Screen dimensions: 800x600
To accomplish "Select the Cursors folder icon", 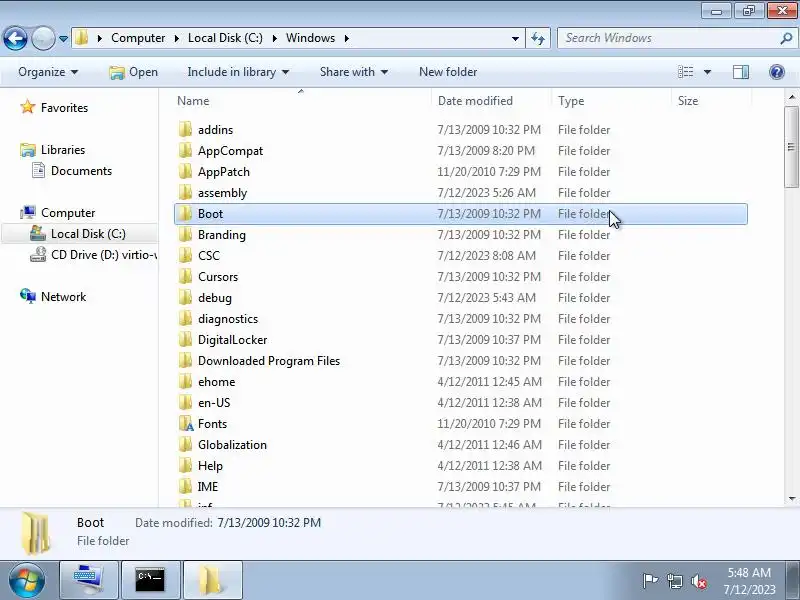I will [x=186, y=277].
